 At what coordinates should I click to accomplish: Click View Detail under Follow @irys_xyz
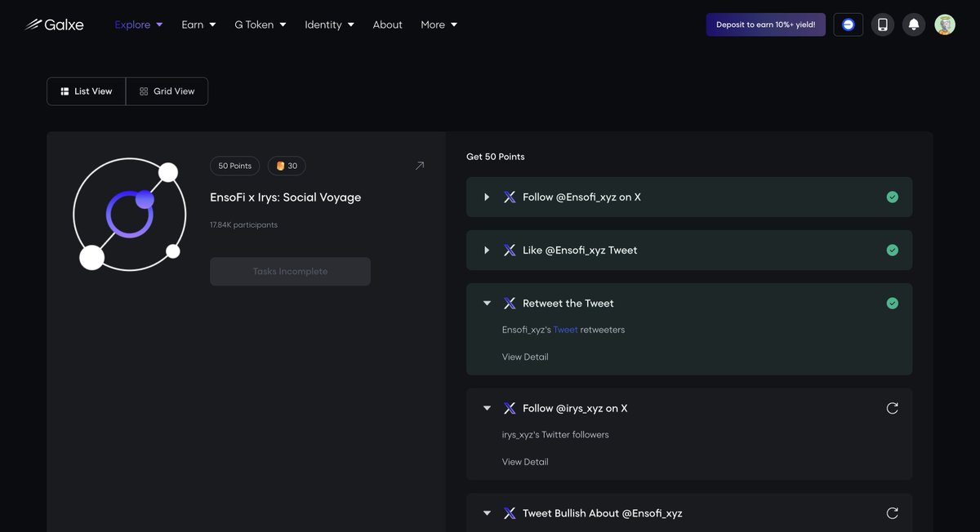(x=525, y=462)
